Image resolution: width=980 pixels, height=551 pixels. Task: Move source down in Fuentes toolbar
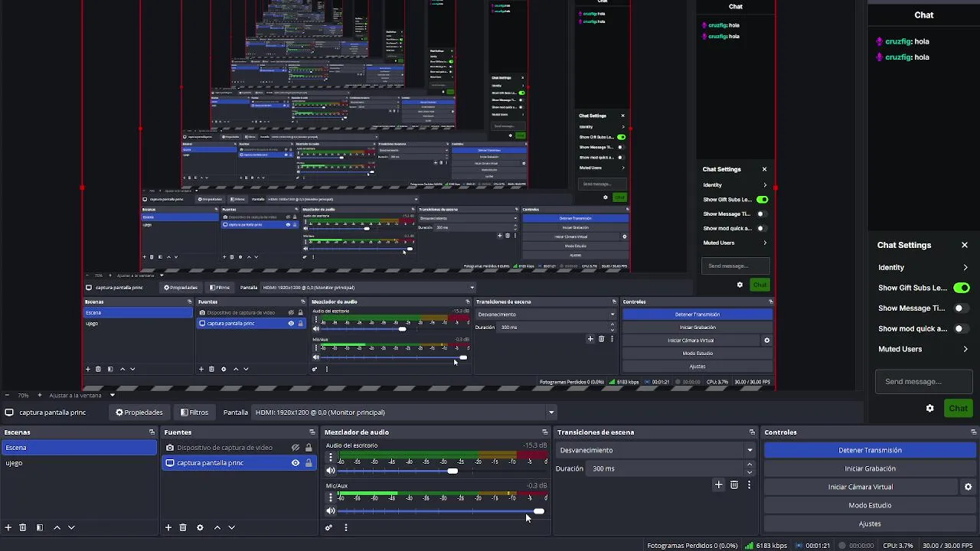tap(231, 527)
